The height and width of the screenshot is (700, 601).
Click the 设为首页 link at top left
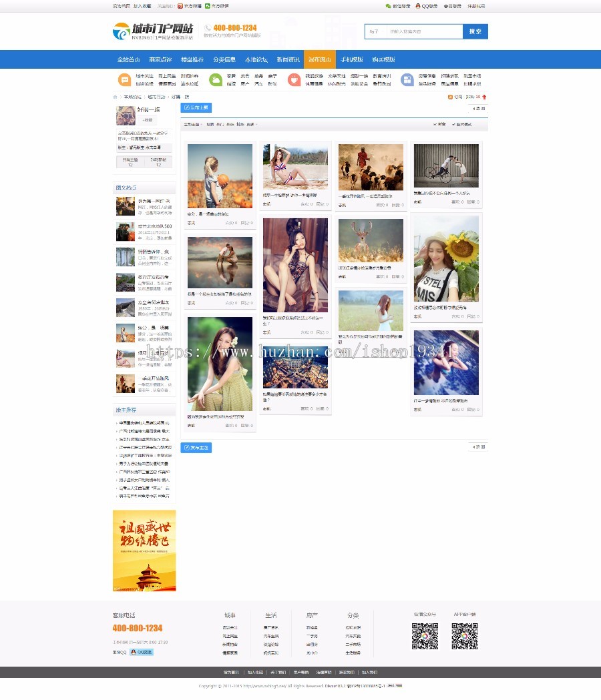[x=121, y=6]
